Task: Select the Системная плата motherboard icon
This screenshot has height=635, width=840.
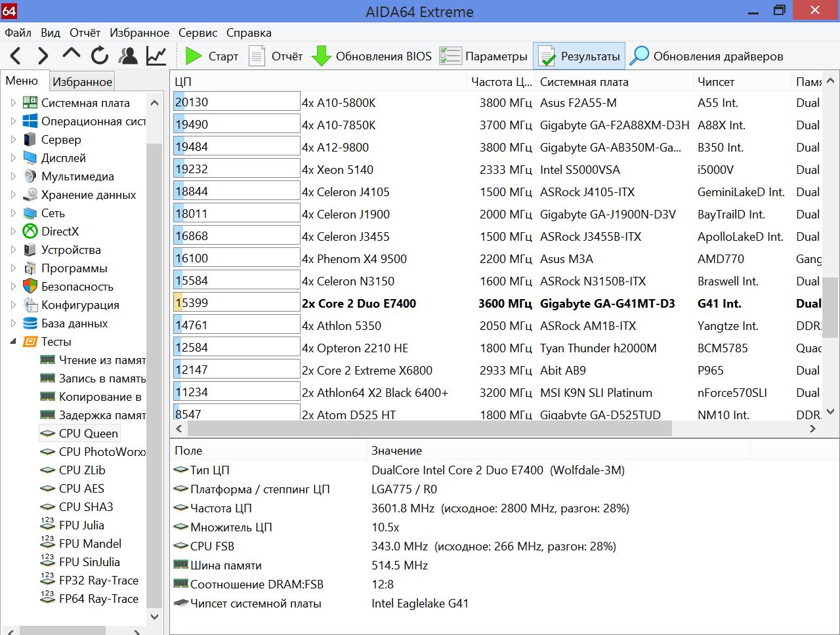Action: coord(30,102)
